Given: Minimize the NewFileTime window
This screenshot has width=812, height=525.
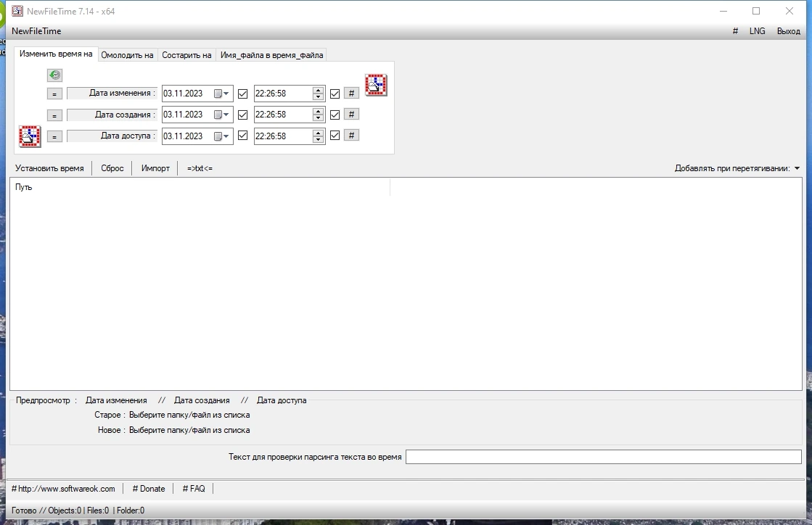Looking at the screenshot, I should 723,11.
